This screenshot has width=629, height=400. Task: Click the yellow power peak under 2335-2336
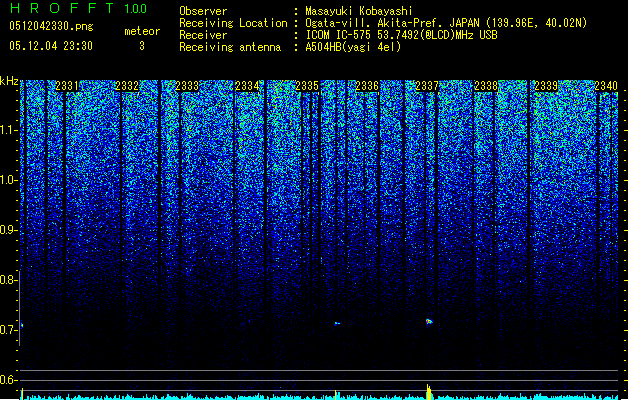coord(336,395)
